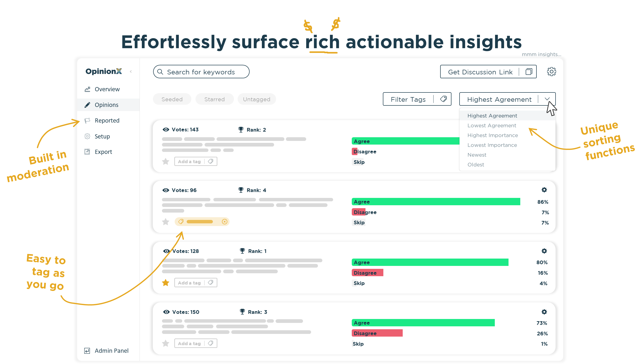Click Add a tag on the Rank 3 opinion
The width and height of the screenshot is (643, 364).
[x=190, y=343]
